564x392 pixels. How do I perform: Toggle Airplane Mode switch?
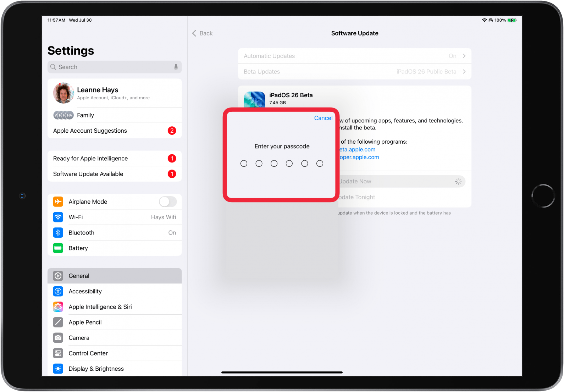coord(168,202)
